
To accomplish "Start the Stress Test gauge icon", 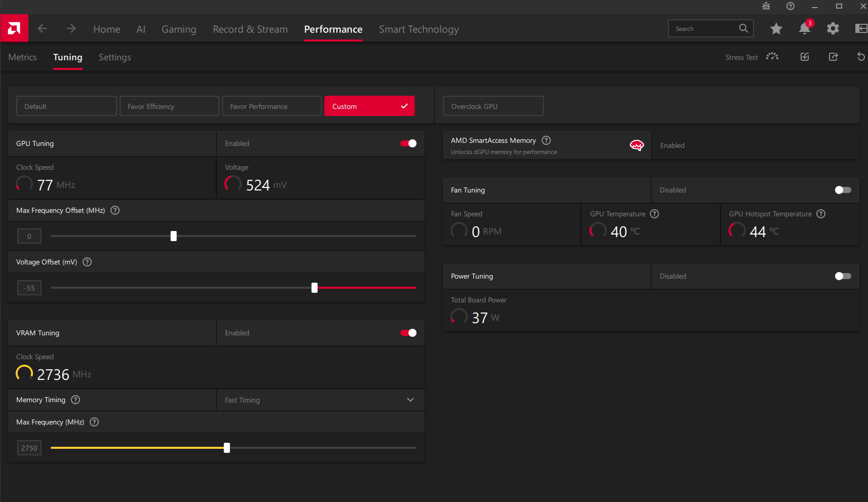I will (772, 57).
